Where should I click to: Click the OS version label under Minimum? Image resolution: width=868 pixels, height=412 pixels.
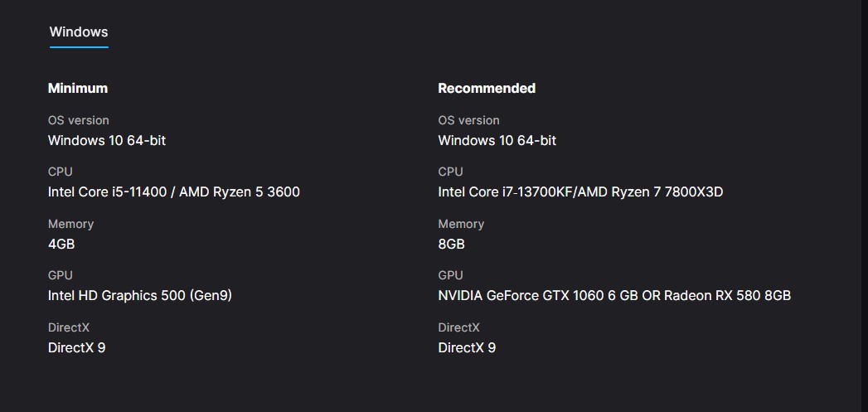coord(78,120)
